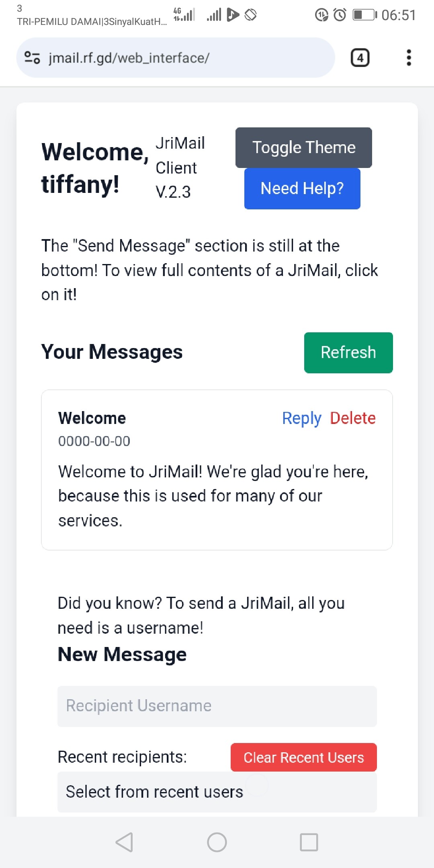
Task: Reply to the Welcome message
Action: (x=301, y=418)
